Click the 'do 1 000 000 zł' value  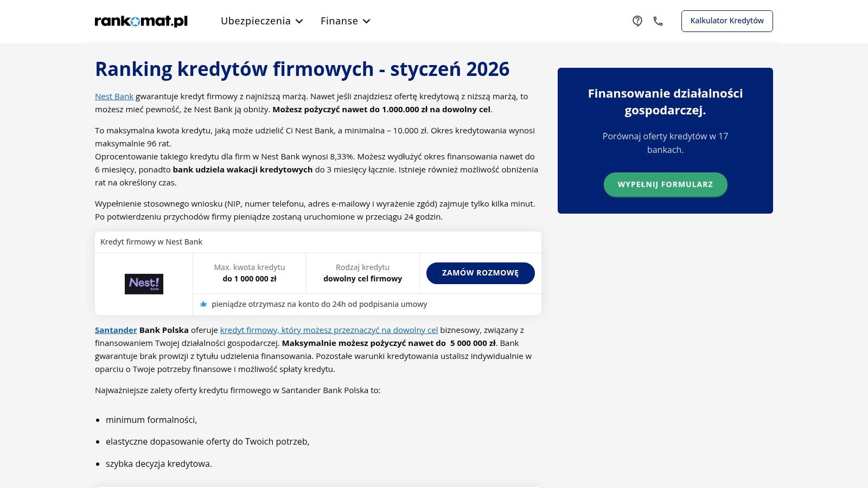coord(250,279)
